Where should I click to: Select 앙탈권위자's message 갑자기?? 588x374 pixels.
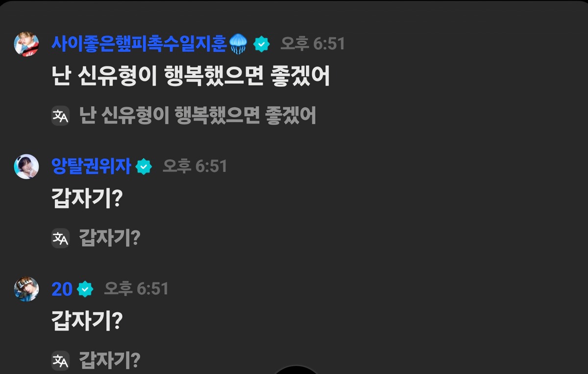(x=87, y=199)
